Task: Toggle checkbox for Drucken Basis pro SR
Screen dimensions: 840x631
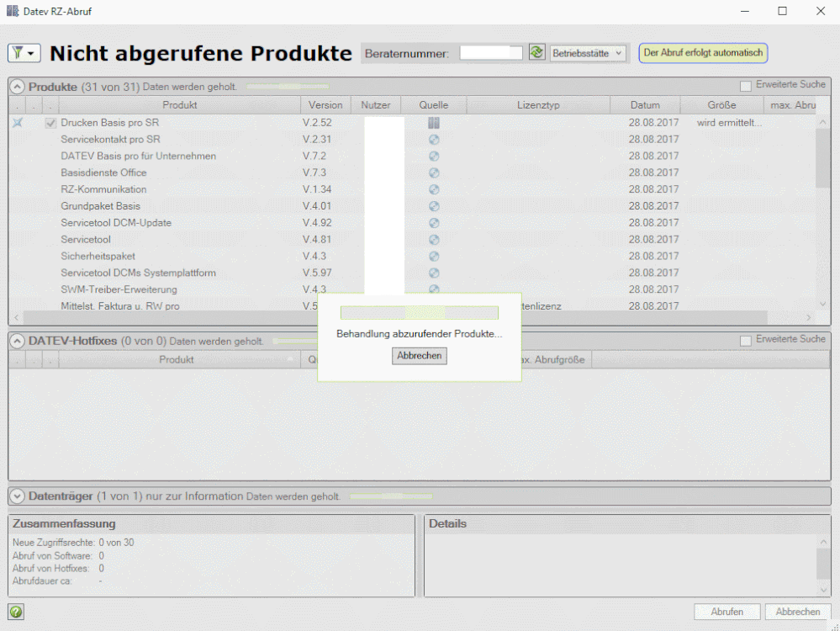Action: click(50, 124)
